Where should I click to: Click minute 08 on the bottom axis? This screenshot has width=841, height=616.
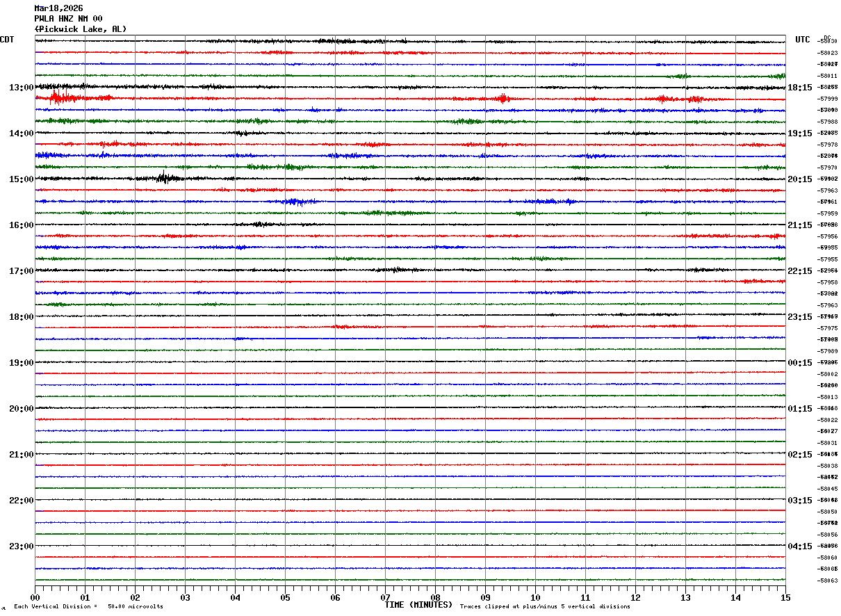[435, 597]
